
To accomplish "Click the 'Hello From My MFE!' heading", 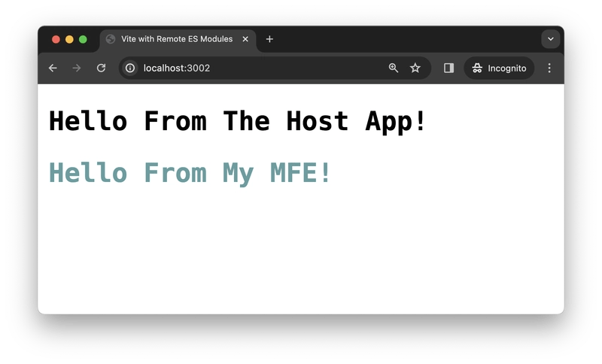I will [190, 173].
